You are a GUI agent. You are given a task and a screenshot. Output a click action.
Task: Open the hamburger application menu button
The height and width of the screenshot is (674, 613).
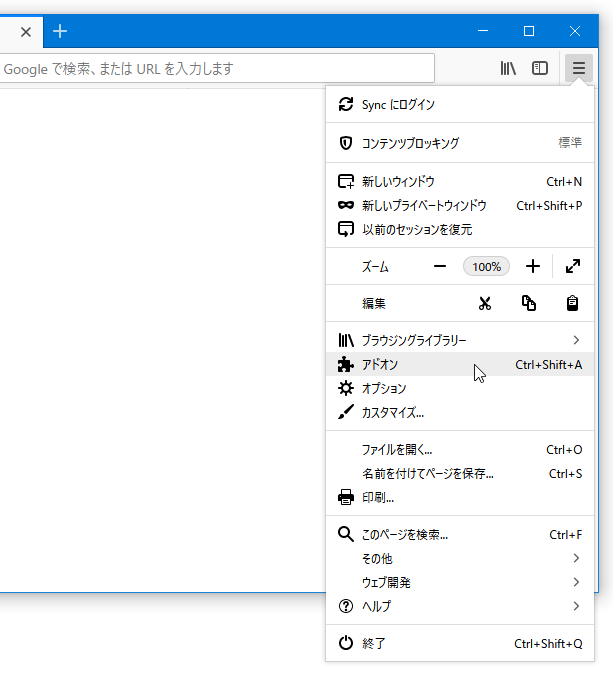coord(579,68)
